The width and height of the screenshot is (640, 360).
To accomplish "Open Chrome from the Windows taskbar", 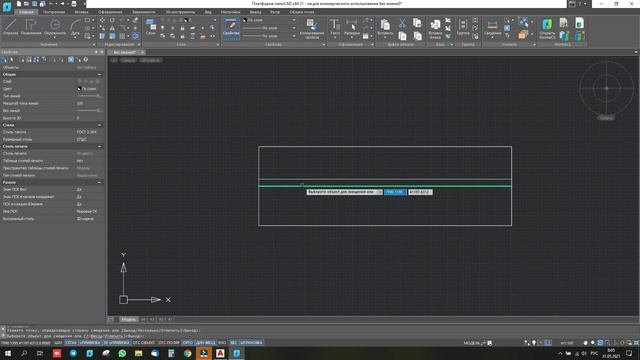I will (x=187, y=353).
